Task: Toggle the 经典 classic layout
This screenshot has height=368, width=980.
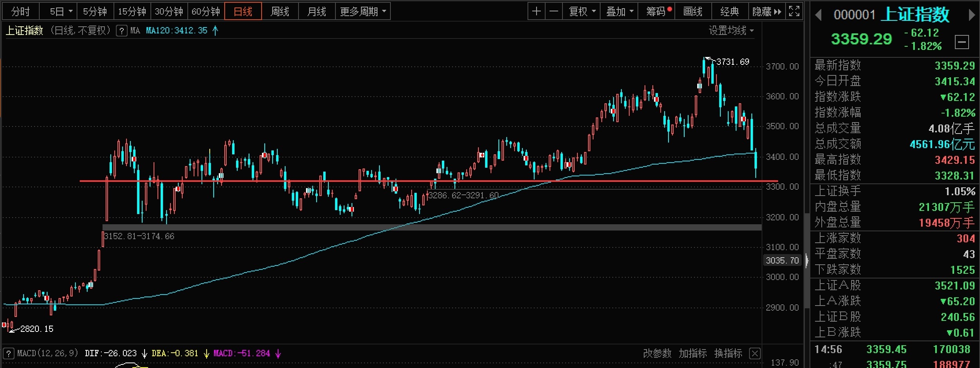Action: pos(730,11)
